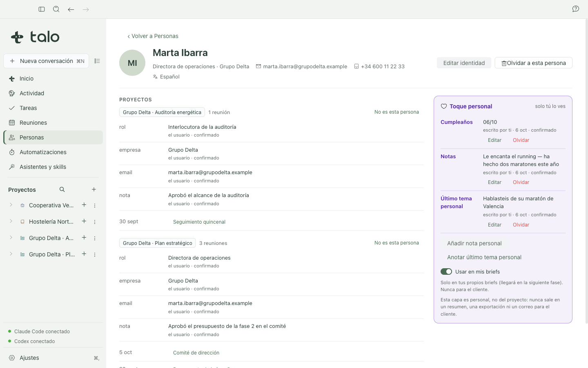The height and width of the screenshot is (368, 588).
Task: Open Inicio in the sidebar
Action: (x=53, y=79)
